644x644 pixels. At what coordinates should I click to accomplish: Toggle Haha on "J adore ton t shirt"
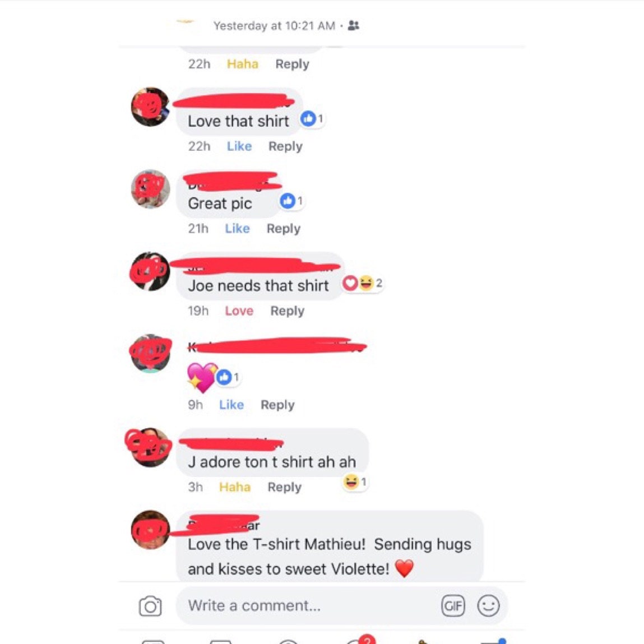tap(234, 487)
